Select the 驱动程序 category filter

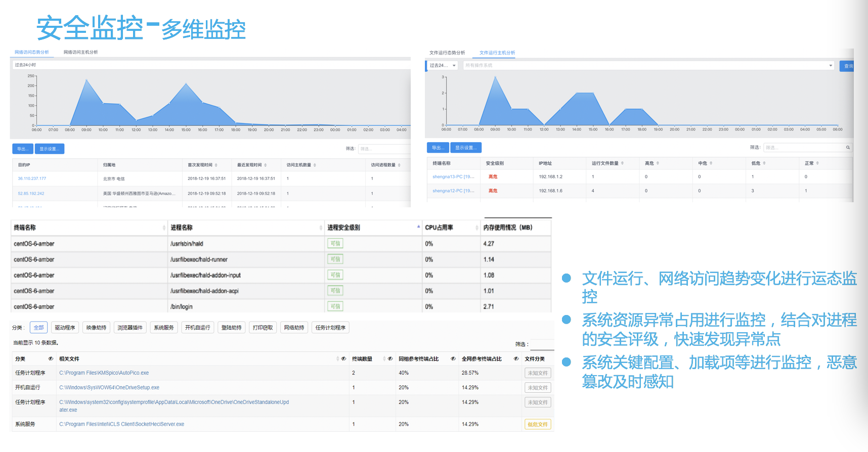[x=65, y=328]
